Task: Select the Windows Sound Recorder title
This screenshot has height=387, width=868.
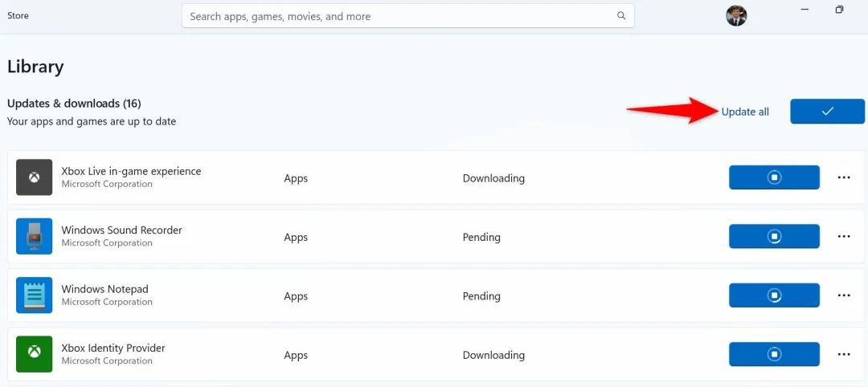Action: tap(122, 230)
